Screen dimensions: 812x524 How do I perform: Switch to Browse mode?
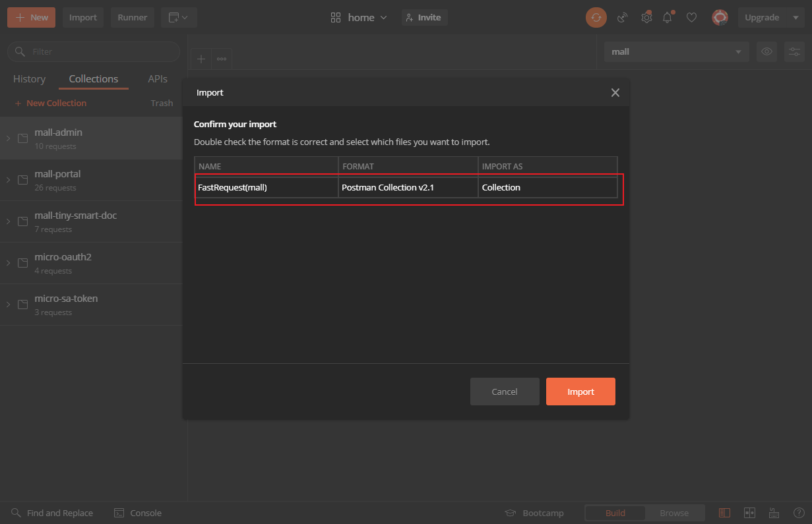(x=673, y=513)
